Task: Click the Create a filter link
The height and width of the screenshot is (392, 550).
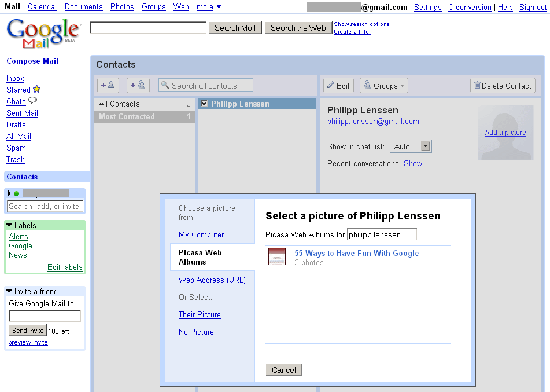Action: coord(352,32)
